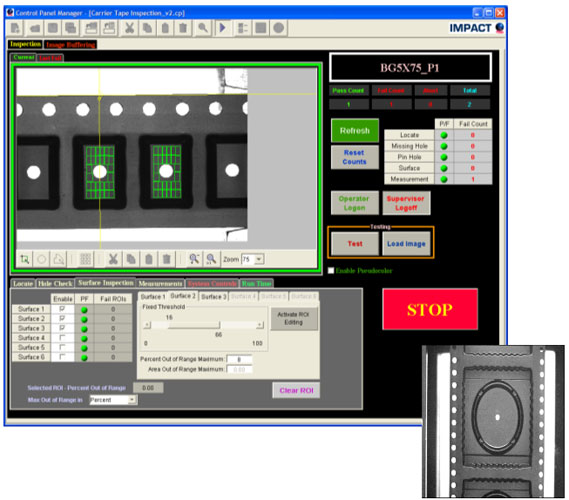The width and height of the screenshot is (569, 500).
Task: Click right arrow of Fixed Threshold slider
Action: pyautogui.click(x=260, y=325)
